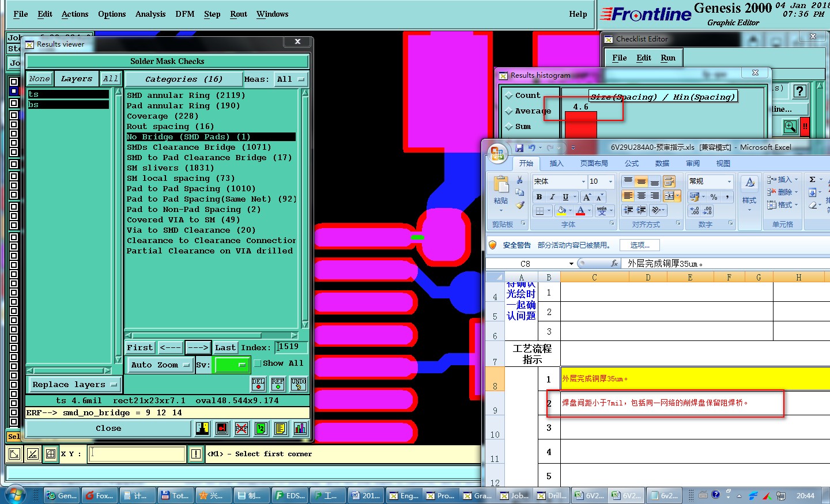
Task: Open the Excel number format dropdown
Action: [x=729, y=181]
